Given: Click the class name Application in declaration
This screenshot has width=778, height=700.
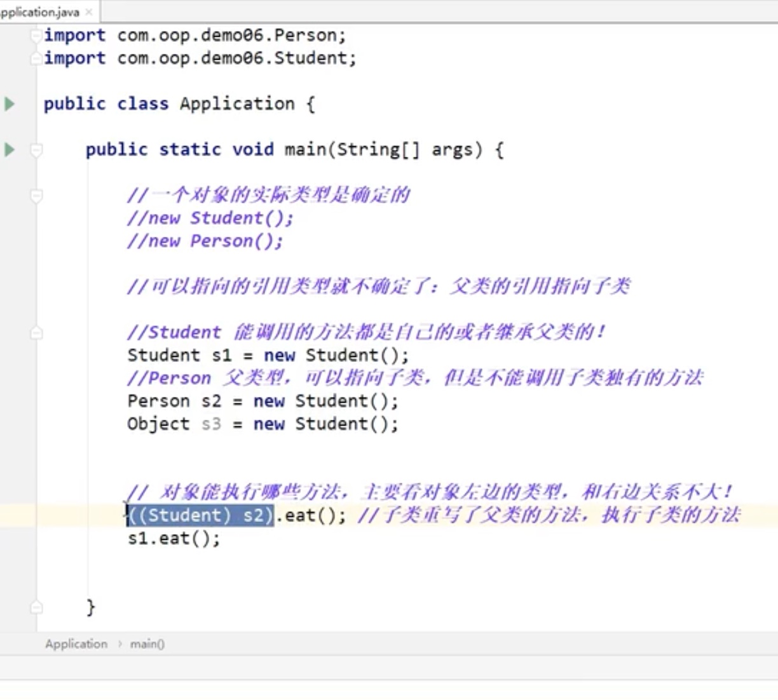Looking at the screenshot, I should (237, 104).
